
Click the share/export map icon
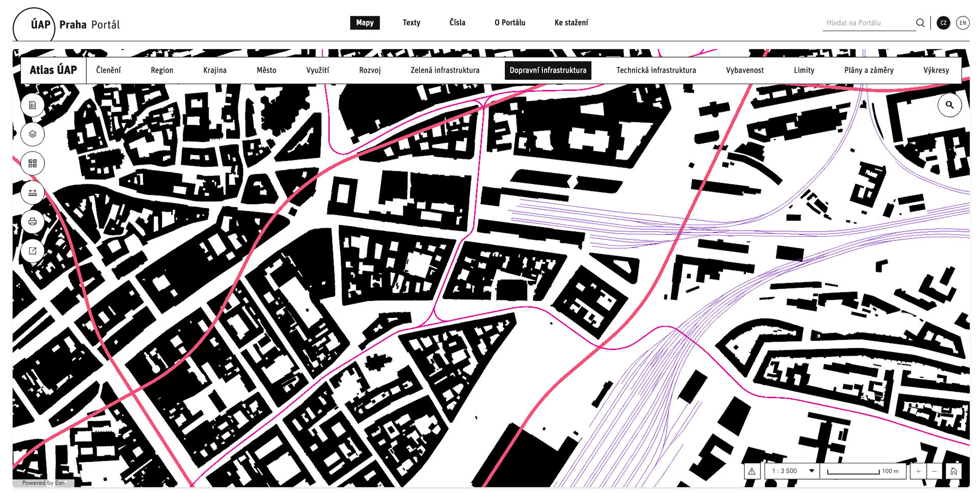click(33, 251)
